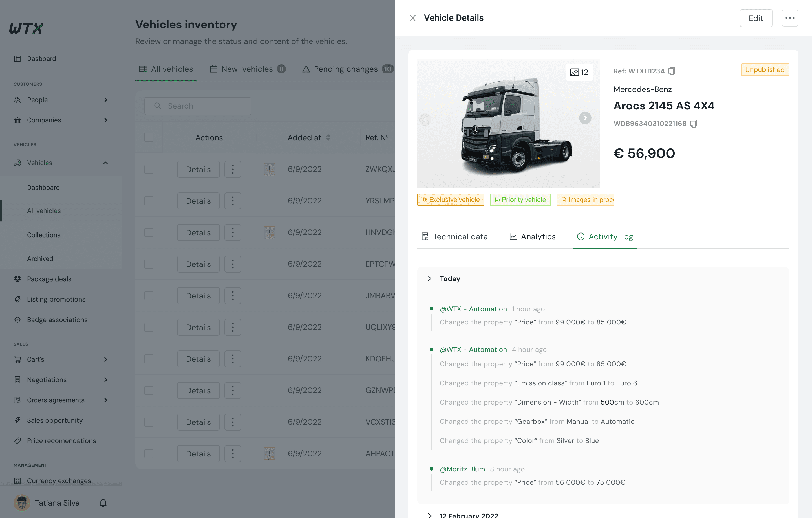Click the notification bell icon
The image size is (812, 518).
click(103, 503)
